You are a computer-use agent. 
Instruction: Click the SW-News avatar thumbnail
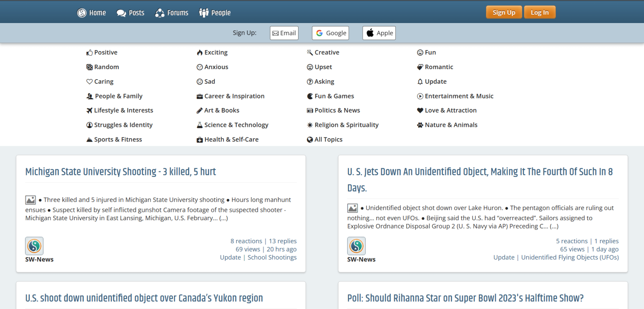(34, 246)
